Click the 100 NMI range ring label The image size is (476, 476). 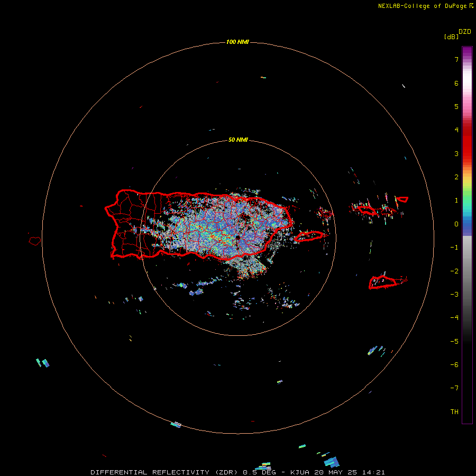coord(237,42)
